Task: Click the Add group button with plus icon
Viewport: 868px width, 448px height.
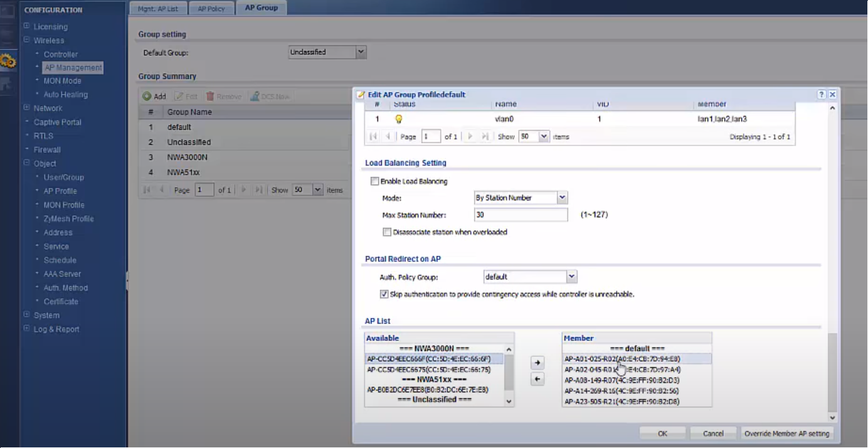Action: [x=154, y=97]
